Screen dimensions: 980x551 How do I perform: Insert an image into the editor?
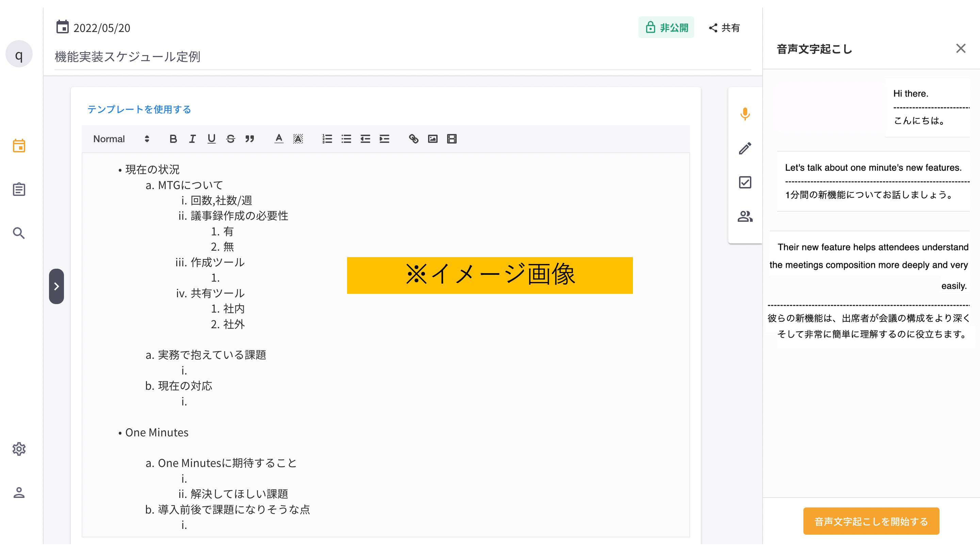(432, 139)
